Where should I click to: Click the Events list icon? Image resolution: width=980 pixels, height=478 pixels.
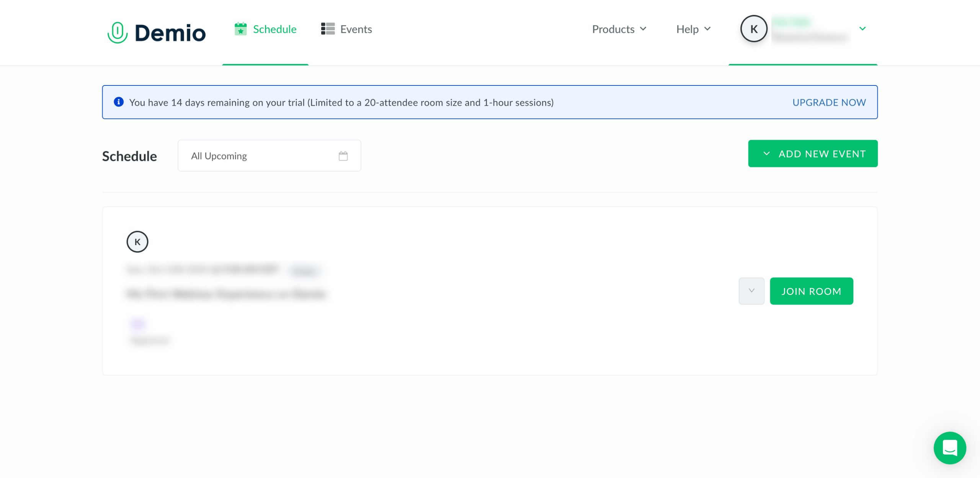328,29
